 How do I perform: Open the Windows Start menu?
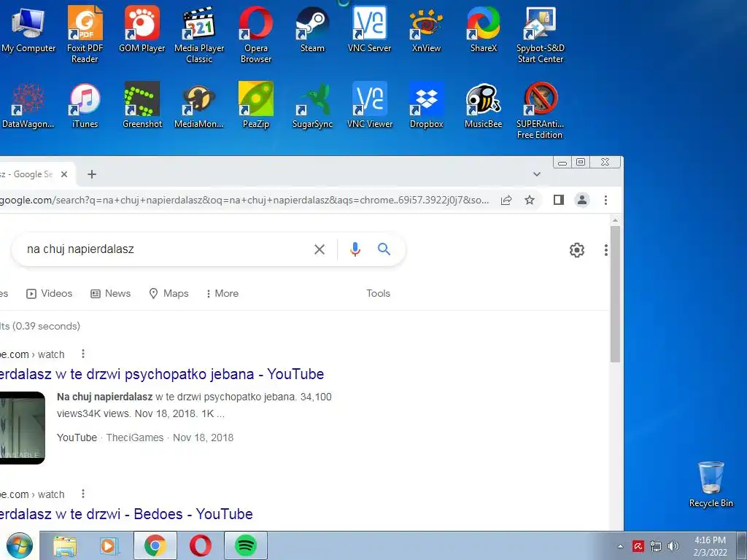point(20,545)
